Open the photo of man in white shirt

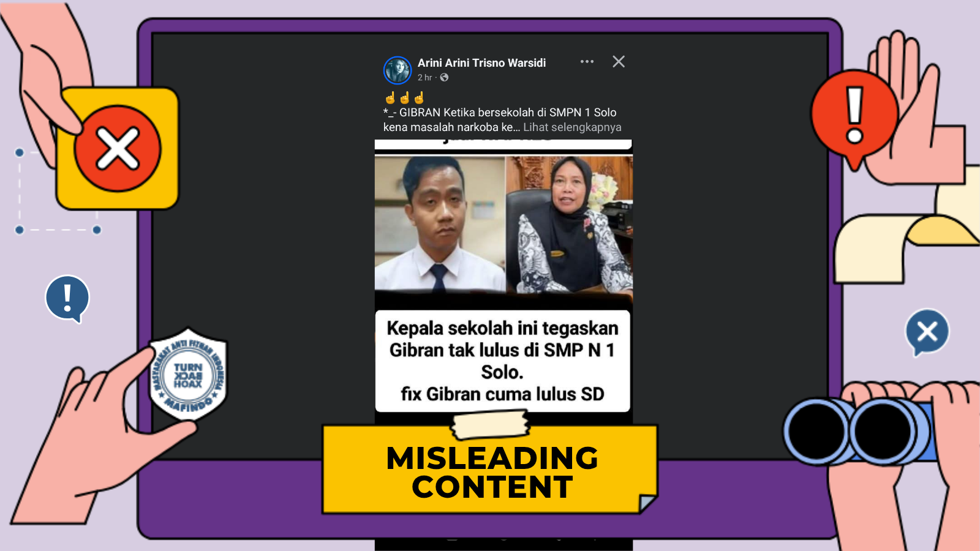pyautogui.click(x=440, y=223)
